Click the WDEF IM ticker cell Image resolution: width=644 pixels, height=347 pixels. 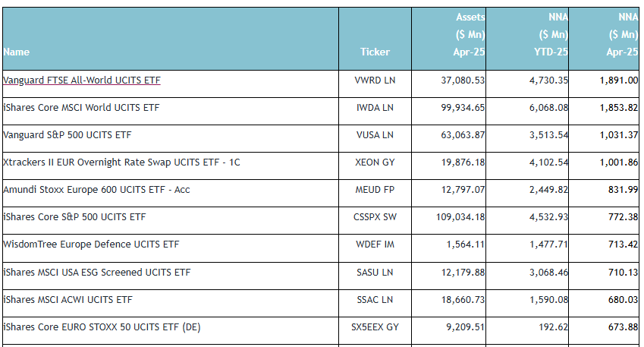(375, 244)
